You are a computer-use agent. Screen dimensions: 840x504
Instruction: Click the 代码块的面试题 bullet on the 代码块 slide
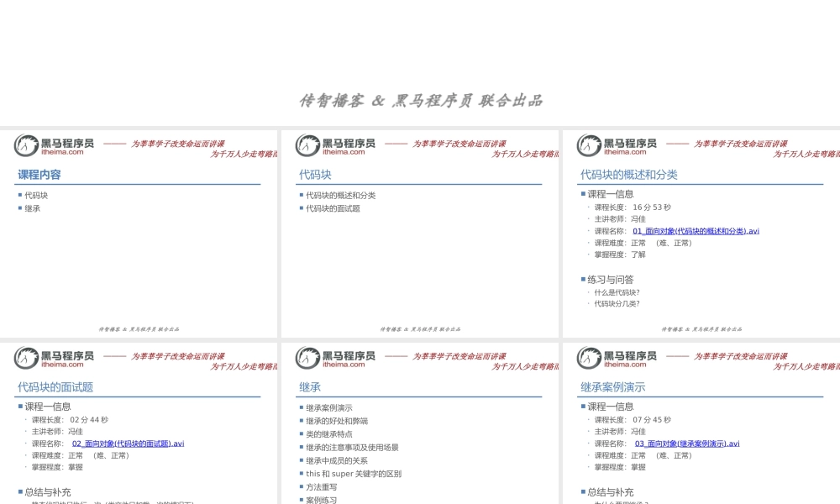(x=333, y=208)
